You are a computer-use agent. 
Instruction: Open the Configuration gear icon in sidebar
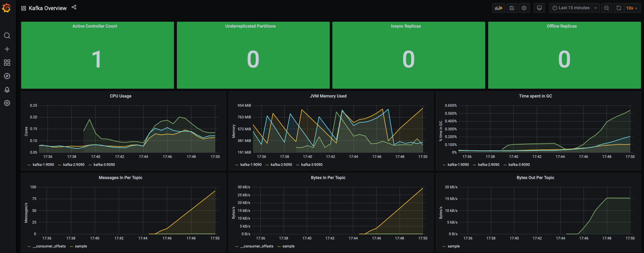[7, 103]
